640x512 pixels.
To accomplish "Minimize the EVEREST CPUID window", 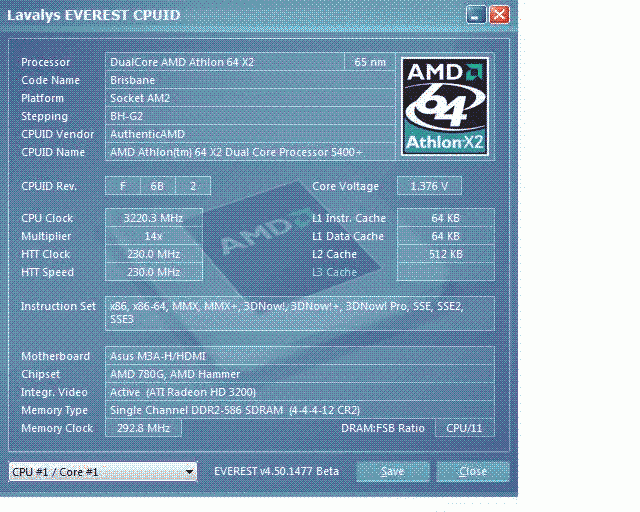I will pyautogui.click(x=476, y=15).
